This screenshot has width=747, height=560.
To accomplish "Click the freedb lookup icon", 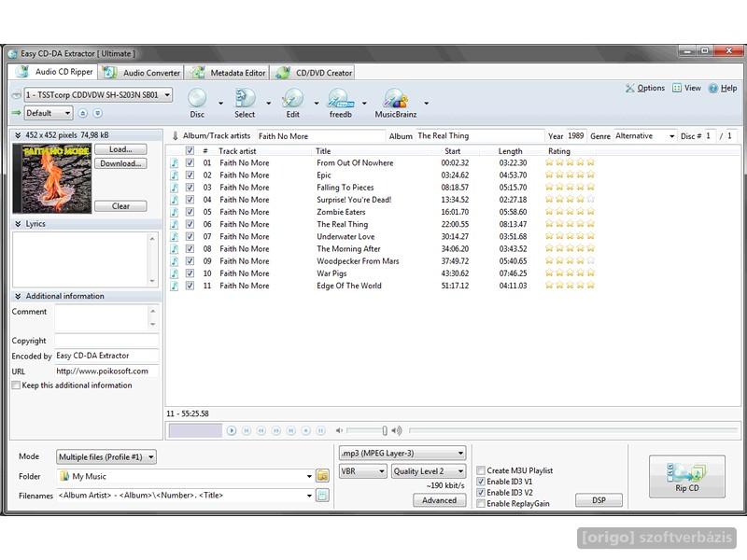I will coord(340,98).
